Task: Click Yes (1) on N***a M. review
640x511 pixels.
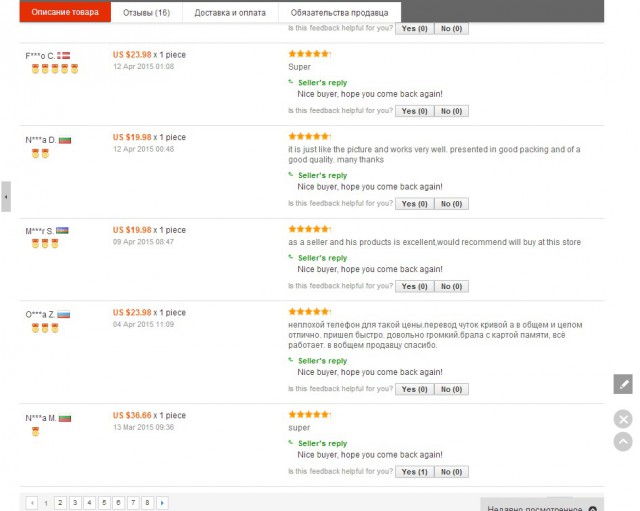Action: [x=414, y=472]
